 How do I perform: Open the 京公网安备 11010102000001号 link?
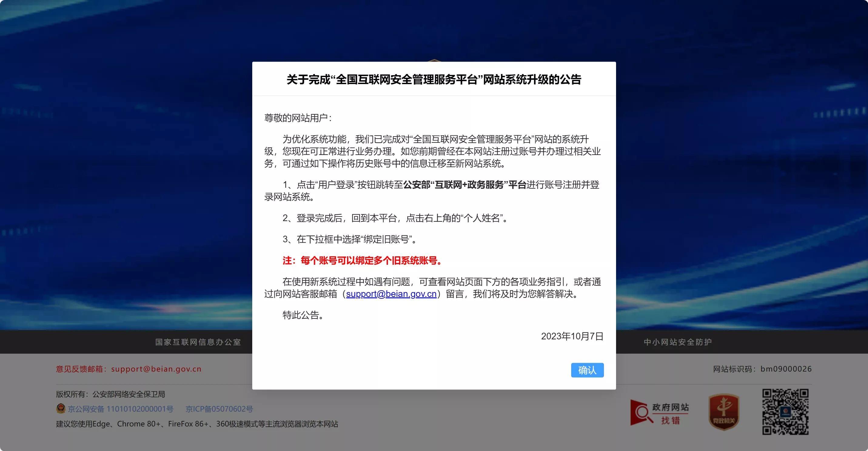[121, 409]
